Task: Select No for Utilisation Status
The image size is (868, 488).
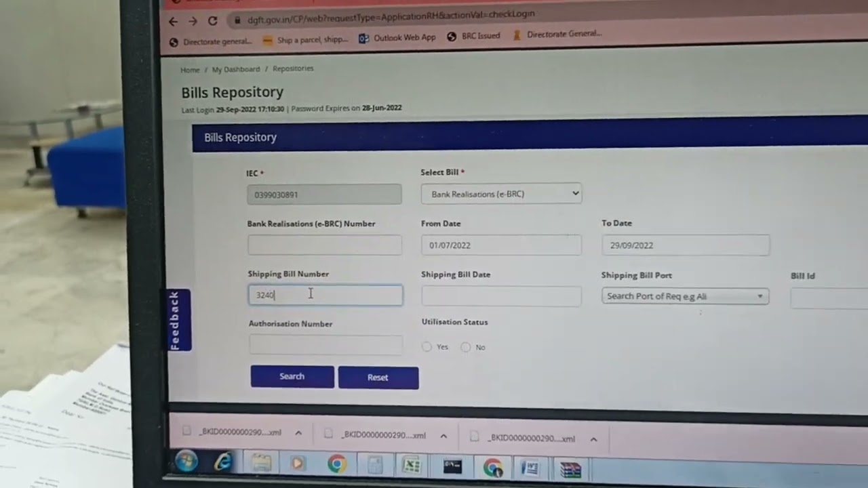Action: point(465,347)
